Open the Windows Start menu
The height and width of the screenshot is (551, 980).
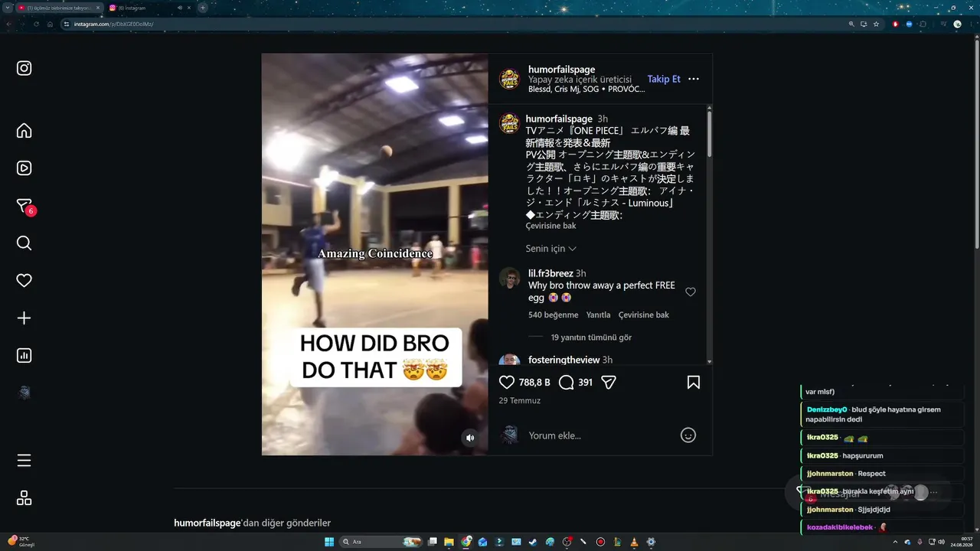tap(329, 542)
